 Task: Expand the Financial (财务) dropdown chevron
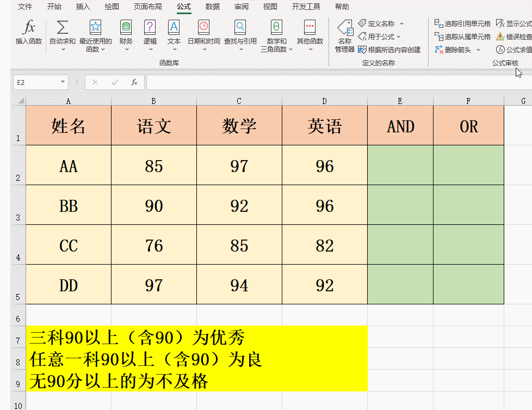127,50
